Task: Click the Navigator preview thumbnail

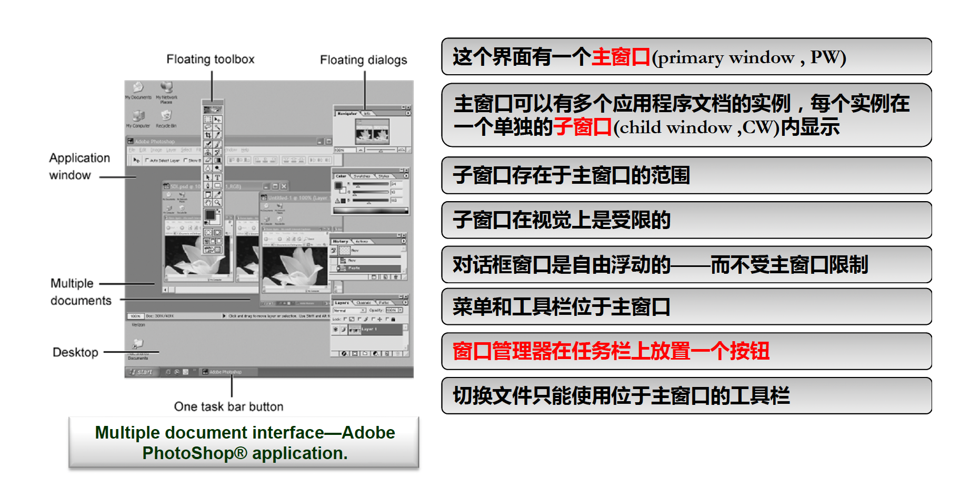Action: tap(373, 132)
